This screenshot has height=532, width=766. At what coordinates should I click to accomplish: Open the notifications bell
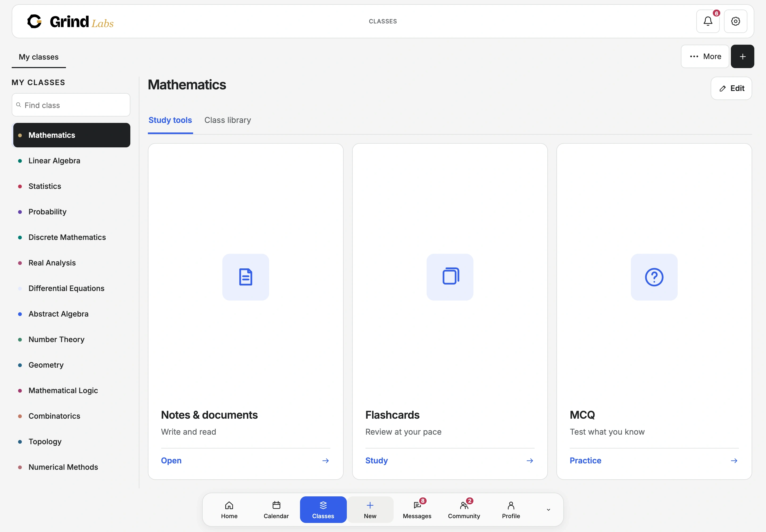tap(708, 21)
